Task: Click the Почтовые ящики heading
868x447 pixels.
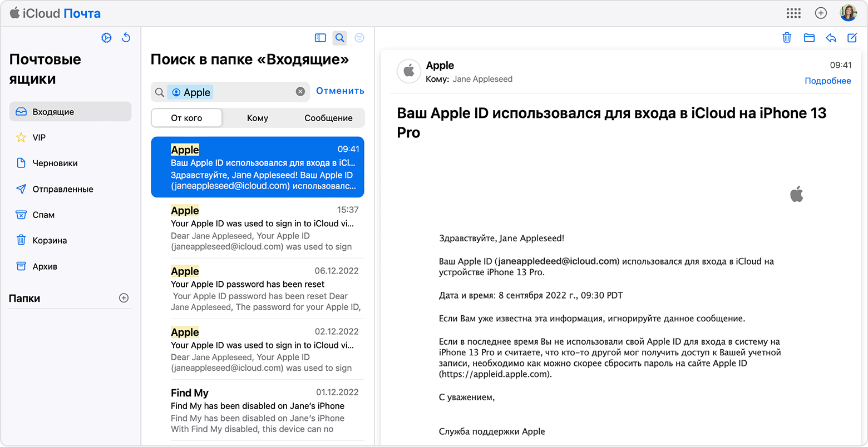Action: [x=45, y=69]
